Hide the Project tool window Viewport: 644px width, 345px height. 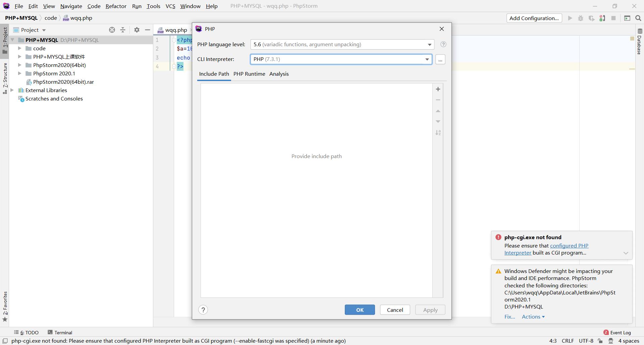tap(147, 30)
